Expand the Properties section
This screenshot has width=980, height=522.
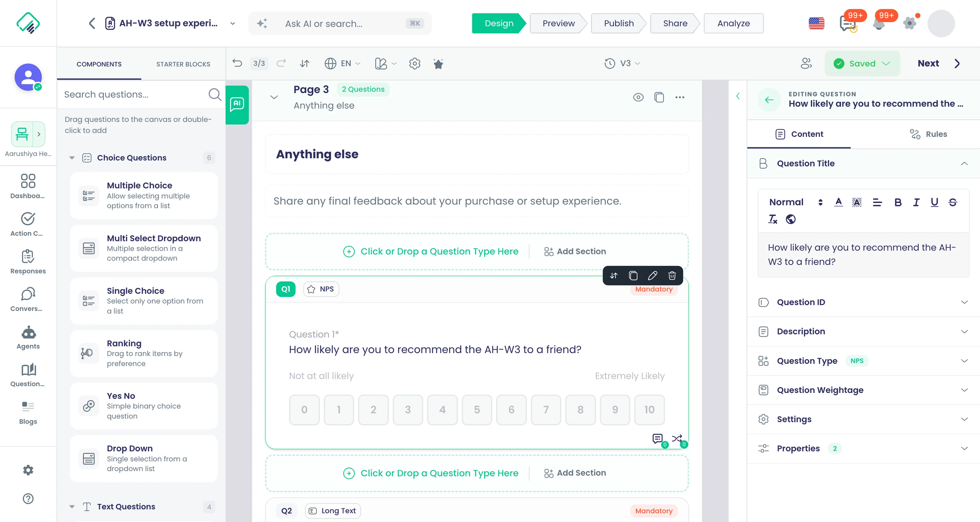pyautogui.click(x=863, y=448)
